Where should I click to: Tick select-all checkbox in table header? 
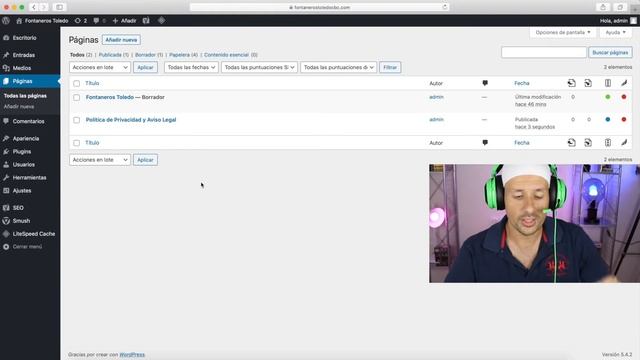[76, 83]
